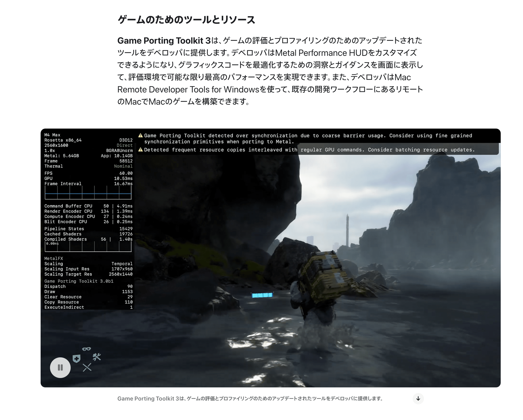Click the Scaling Temporal row
The width and height of the screenshot is (523, 420).
[88, 264]
